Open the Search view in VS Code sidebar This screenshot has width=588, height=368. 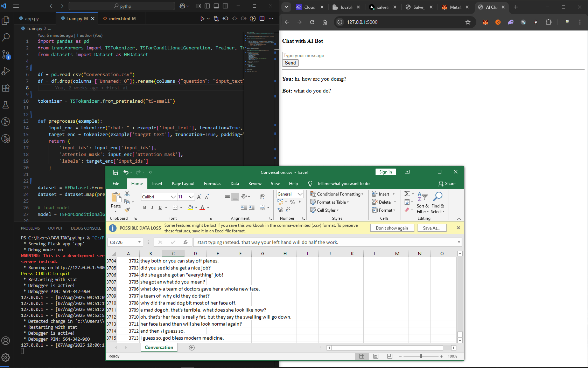[6, 37]
